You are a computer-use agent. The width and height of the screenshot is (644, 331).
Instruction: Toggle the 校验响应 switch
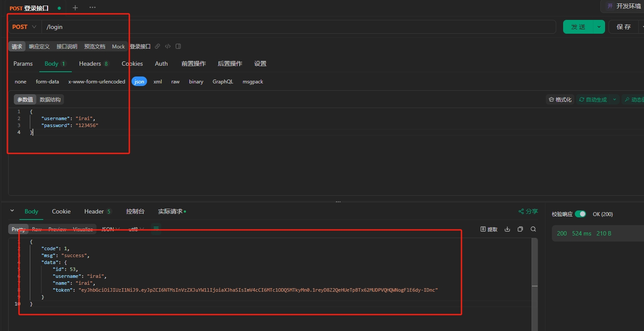pyautogui.click(x=580, y=214)
